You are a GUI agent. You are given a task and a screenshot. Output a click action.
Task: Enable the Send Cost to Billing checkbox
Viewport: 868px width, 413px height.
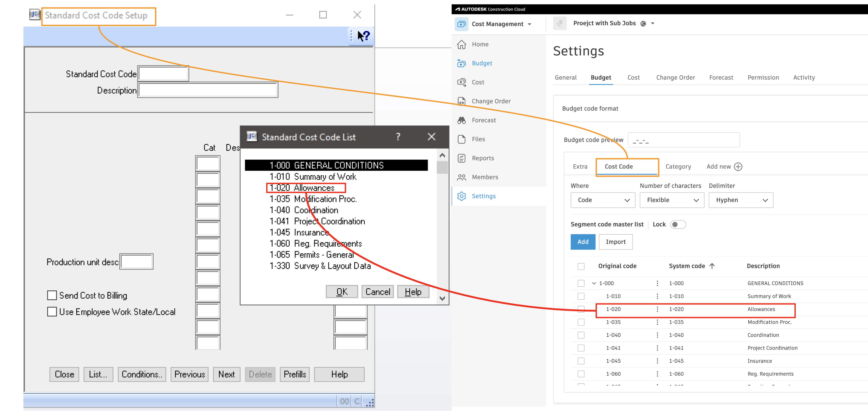(x=52, y=295)
